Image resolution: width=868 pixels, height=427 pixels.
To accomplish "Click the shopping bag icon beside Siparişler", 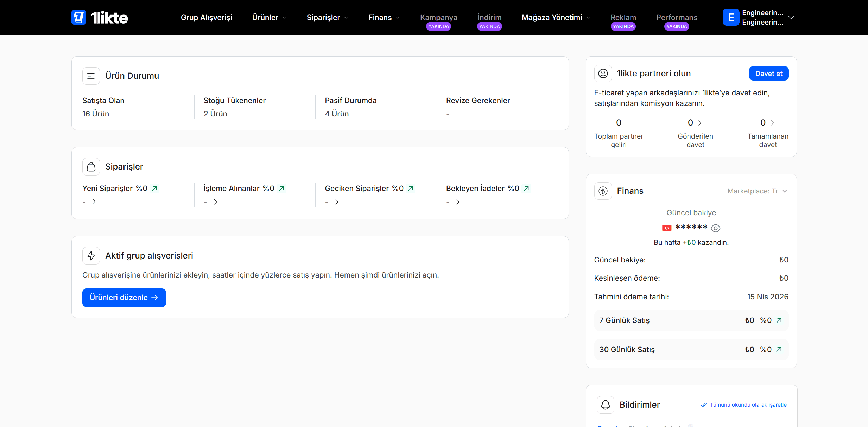I will [x=91, y=166].
